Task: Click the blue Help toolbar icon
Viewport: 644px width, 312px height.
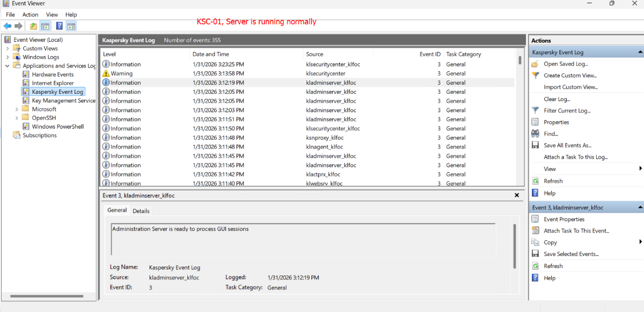Action: click(x=59, y=26)
